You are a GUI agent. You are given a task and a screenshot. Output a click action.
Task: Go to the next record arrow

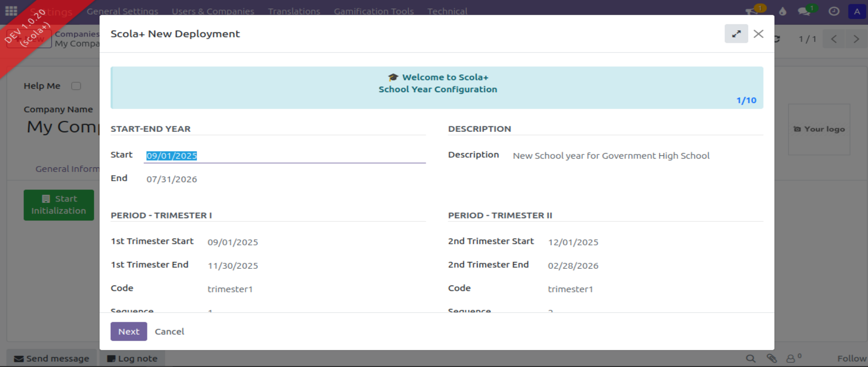(x=856, y=39)
